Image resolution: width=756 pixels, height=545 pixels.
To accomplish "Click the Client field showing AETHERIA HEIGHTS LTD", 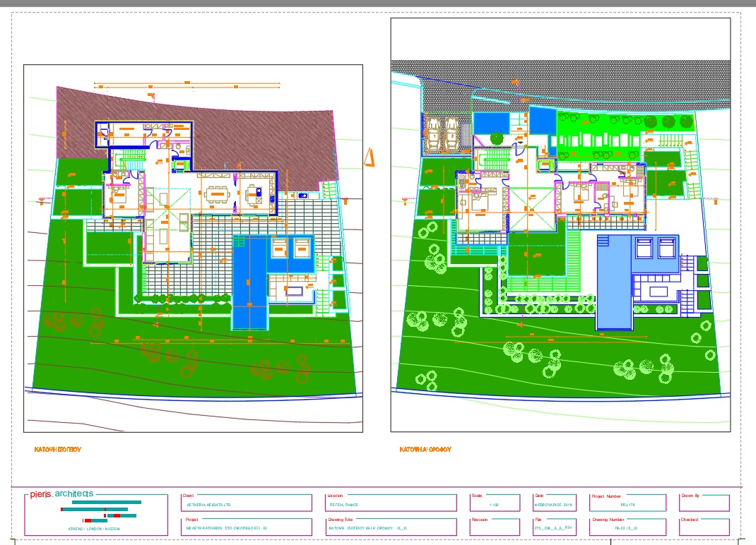I will coord(247,503).
